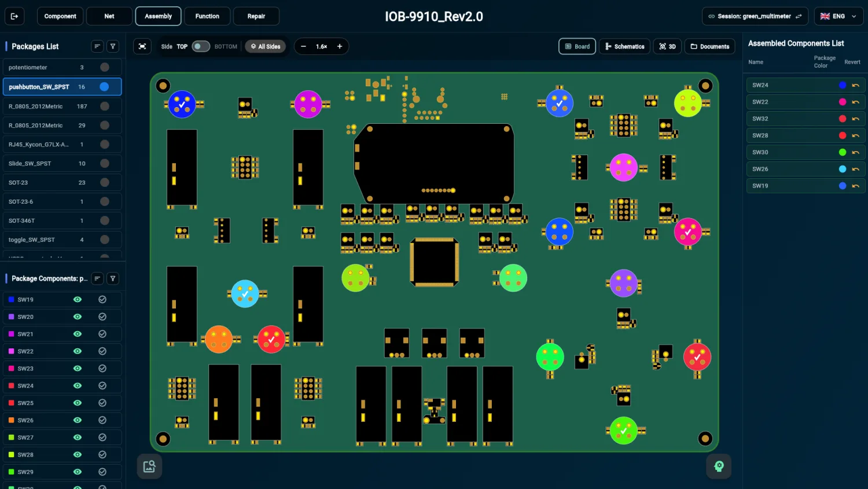Screen dimensions: 868x489
Task: Open filter icon in Package Components header
Action: click(x=113, y=278)
